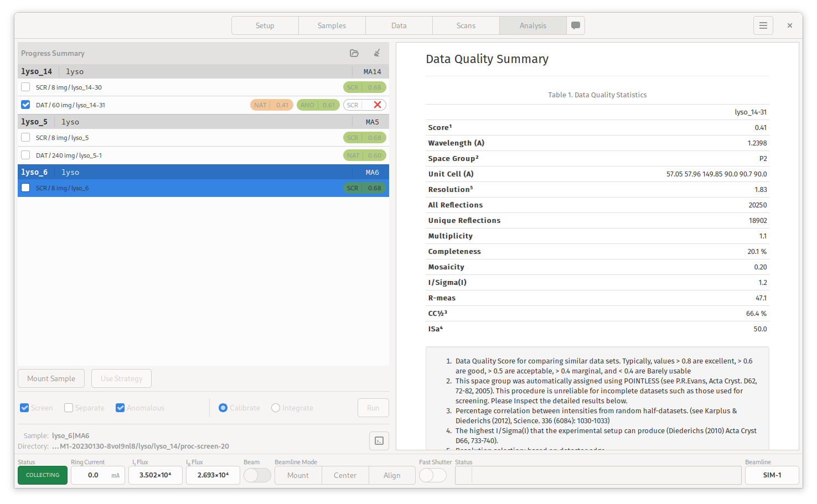Click SCR 0.68 badge on lyso_5 row
This screenshot has width=817, height=504.
pos(364,138)
